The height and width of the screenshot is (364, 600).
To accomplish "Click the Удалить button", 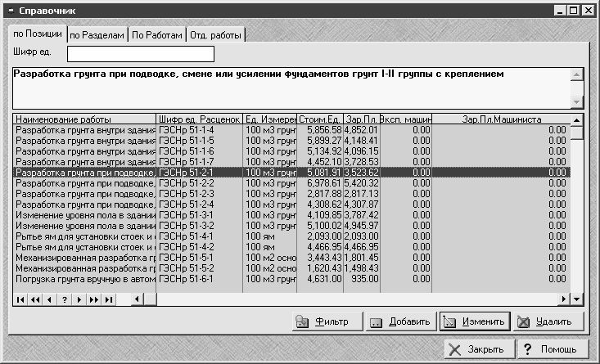I will [548, 321].
